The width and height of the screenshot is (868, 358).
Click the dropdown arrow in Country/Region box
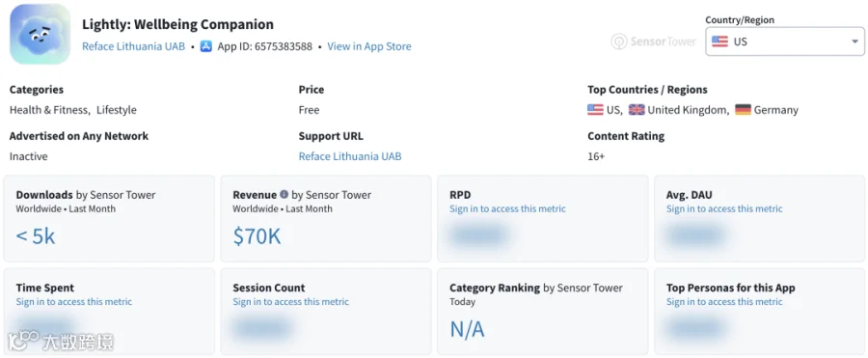[x=854, y=41]
